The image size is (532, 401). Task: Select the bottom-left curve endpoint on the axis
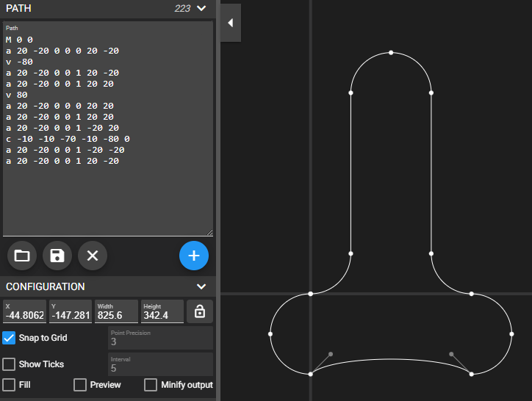coord(310,375)
